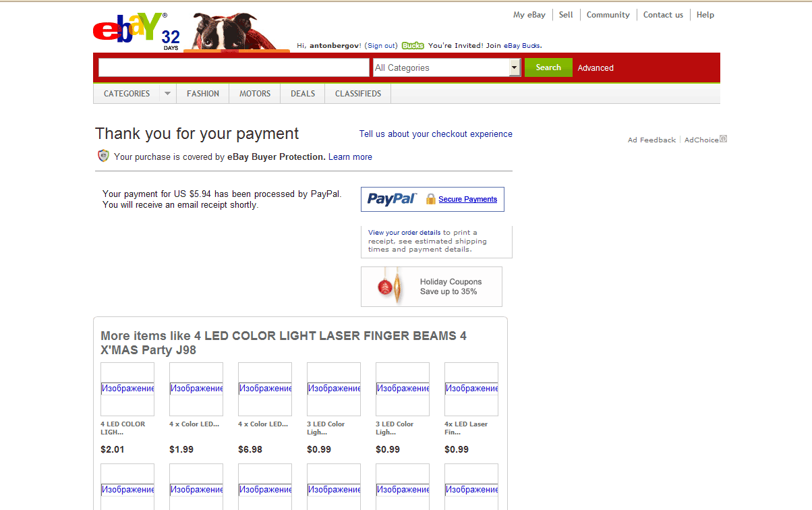The height and width of the screenshot is (510, 812).
Task: Click inside the search input field
Action: pos(233,67)
